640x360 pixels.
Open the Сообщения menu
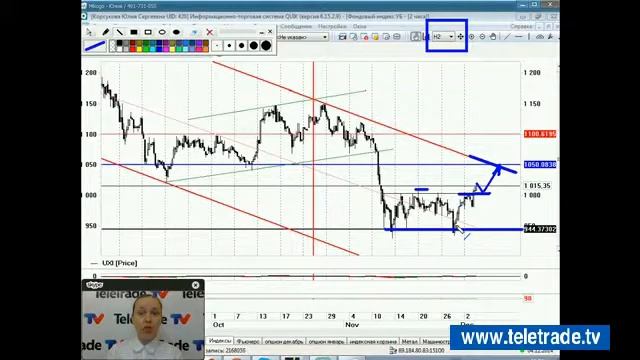click(296, 27)
